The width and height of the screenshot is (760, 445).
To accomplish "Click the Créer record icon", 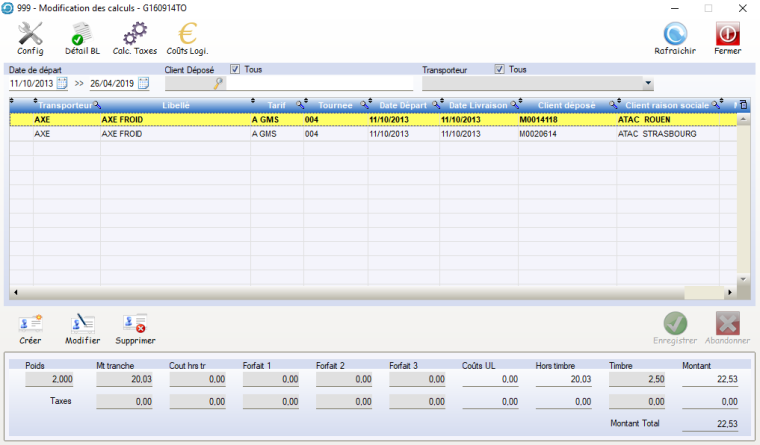I will 31,324.
